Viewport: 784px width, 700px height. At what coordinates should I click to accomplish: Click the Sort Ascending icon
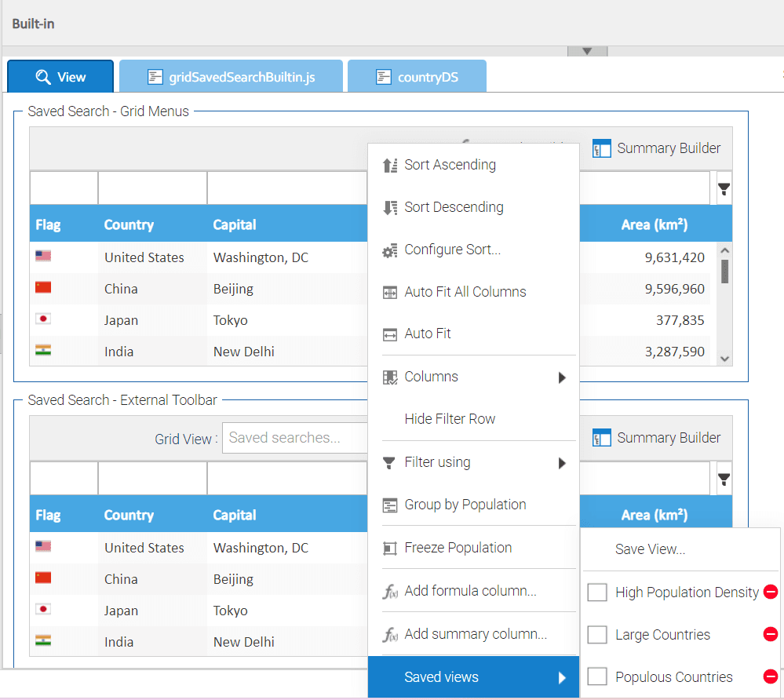click(390, 165)
